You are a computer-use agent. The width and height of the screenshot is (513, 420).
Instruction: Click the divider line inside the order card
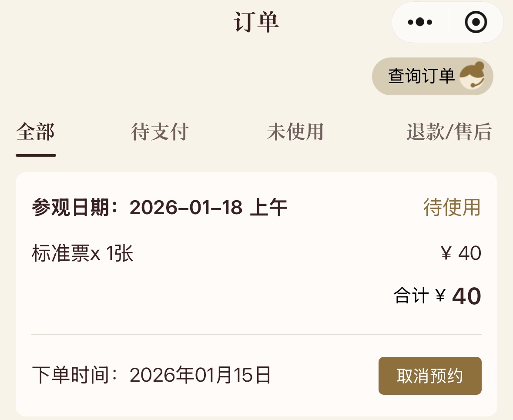(256, 334)
